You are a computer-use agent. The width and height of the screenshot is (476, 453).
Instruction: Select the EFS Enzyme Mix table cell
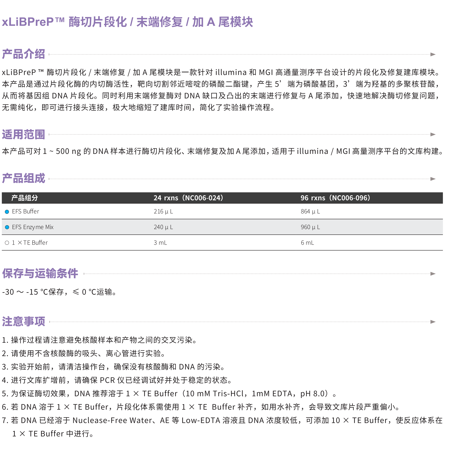click(33, 227)
